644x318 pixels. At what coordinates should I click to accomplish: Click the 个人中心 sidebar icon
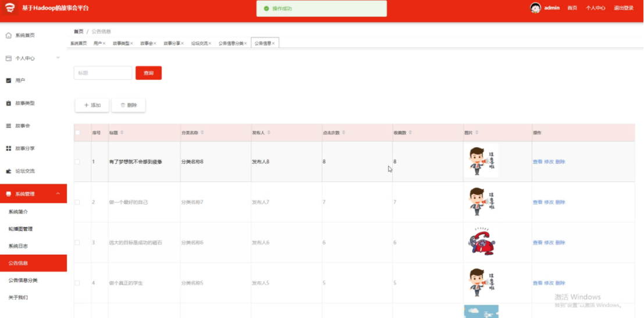[x=9, y=58]
